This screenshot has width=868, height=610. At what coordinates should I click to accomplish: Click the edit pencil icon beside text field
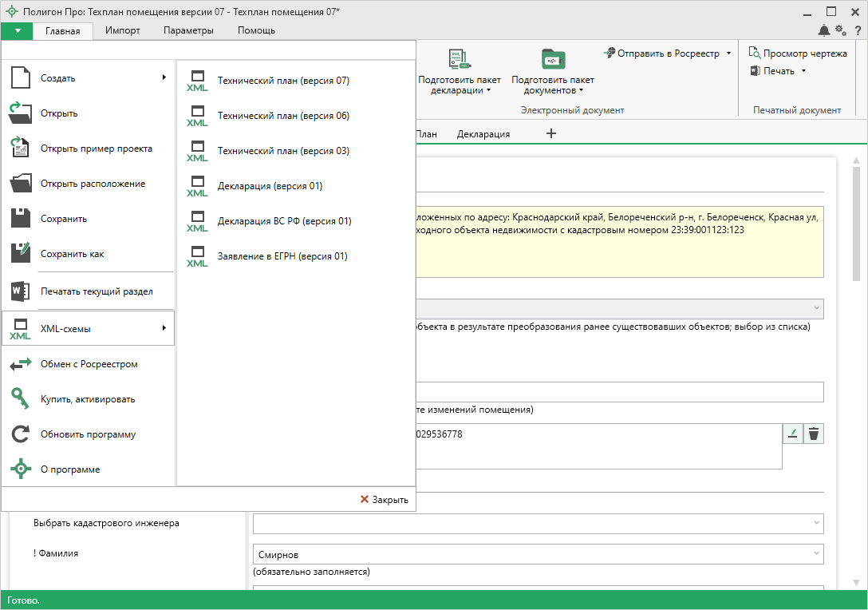792,434
